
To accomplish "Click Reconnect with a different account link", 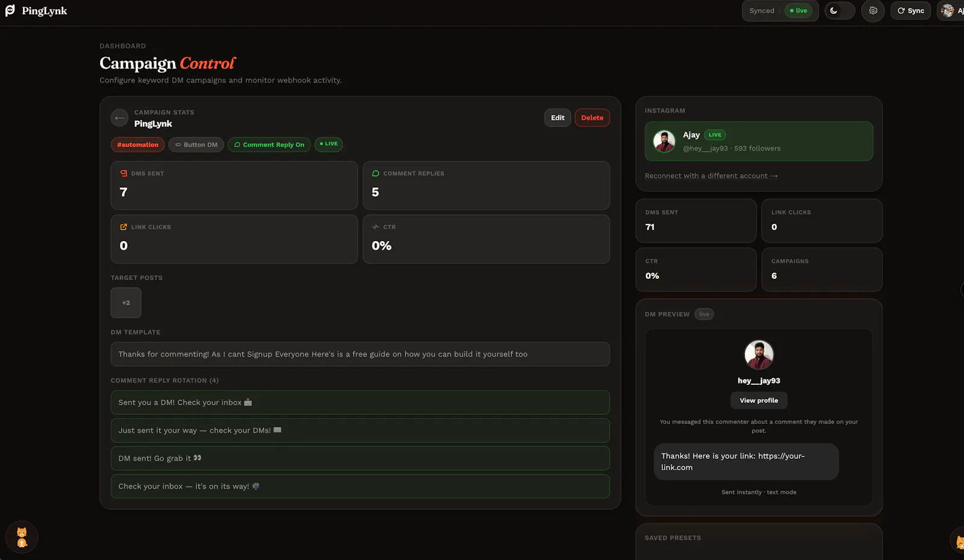I will click(x=712, y=176).
